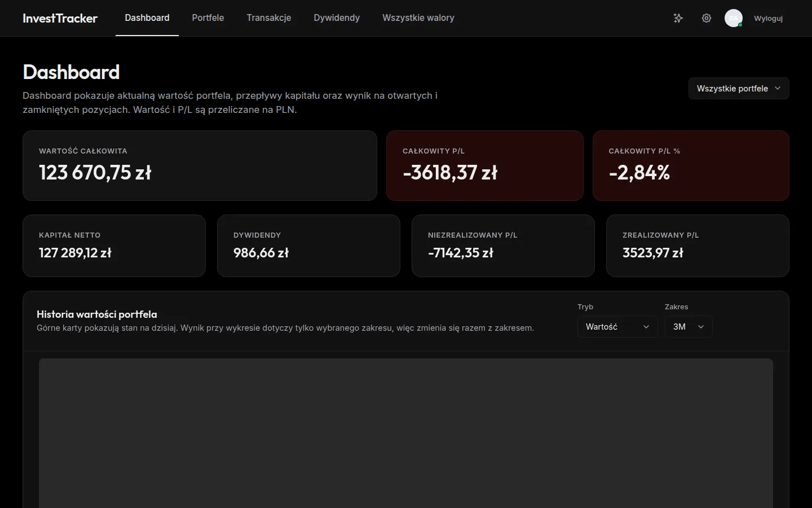Switch to the Portfele tab
This screenshot has height=508, width=812.
(x=208, y=17)
